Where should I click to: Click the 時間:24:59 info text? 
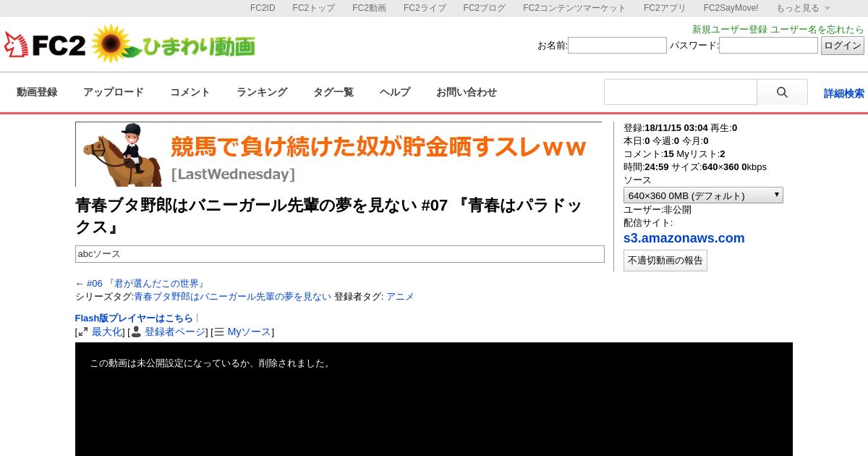(x=647, y=167)
